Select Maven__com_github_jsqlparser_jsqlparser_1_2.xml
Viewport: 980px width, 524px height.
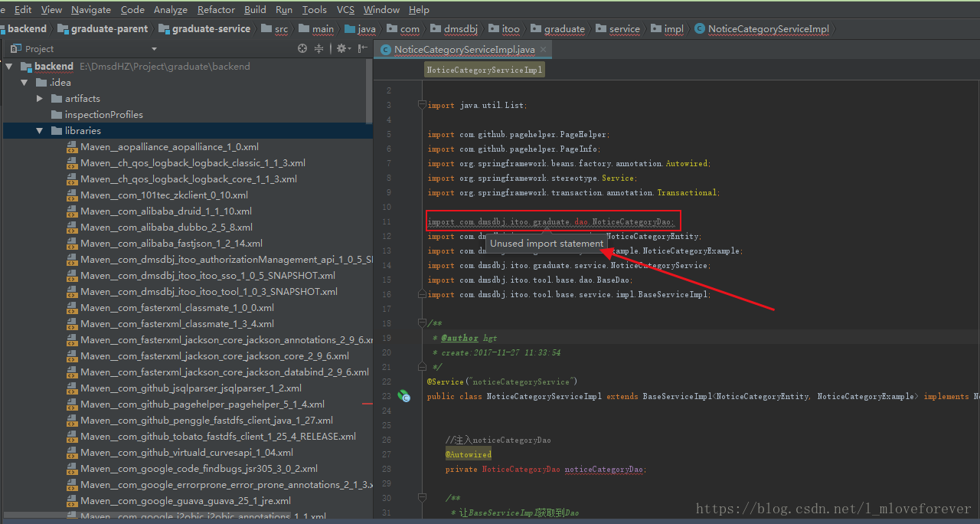(191, 388)
